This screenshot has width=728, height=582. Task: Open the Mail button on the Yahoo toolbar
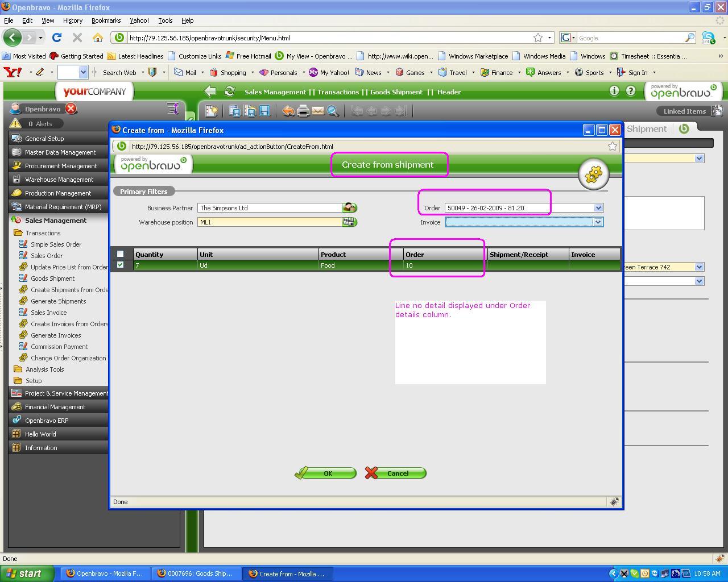pyautogui.click(x=185, y=73)
